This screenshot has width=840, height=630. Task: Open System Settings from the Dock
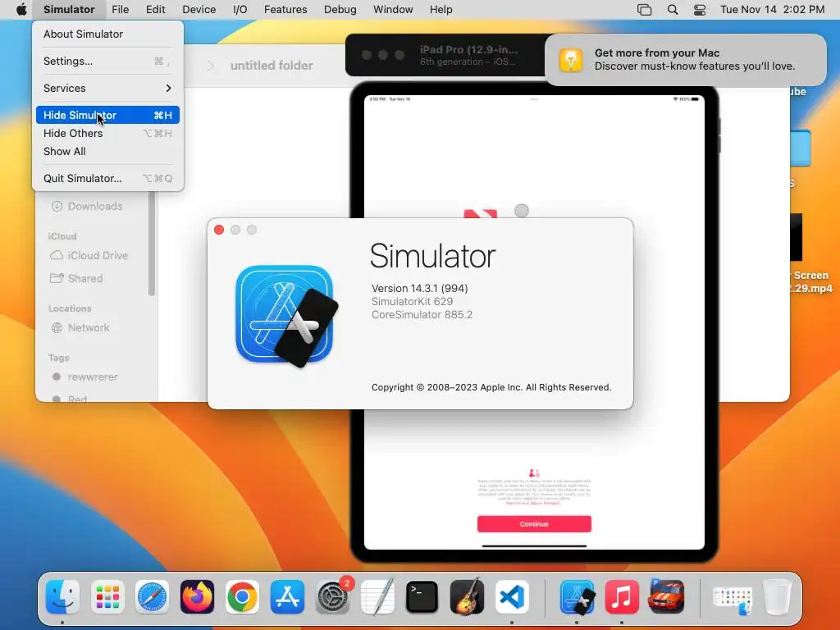click(x=332, y=597)
